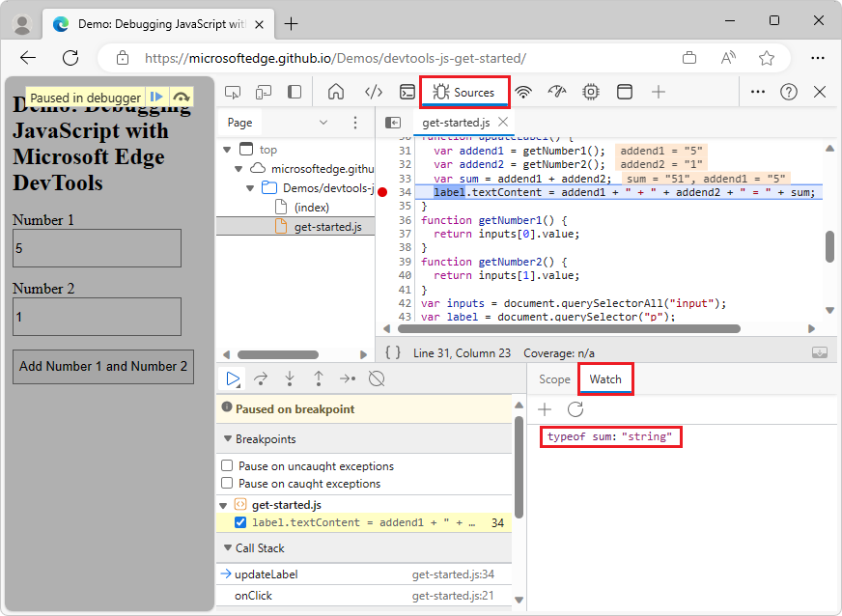Viewport: 842px width, 616px height.
Task: Click the Add watch expression plus icon
Action: (545, 409)
